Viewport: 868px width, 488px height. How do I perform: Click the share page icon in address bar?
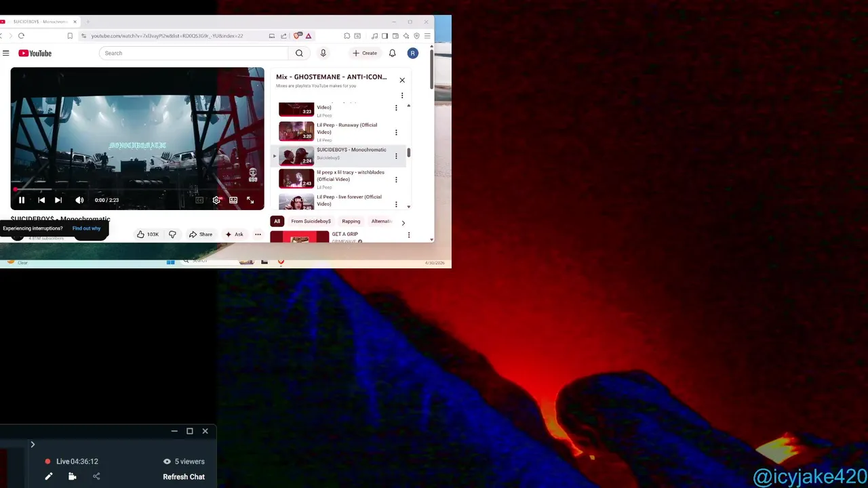coord(283,36)
